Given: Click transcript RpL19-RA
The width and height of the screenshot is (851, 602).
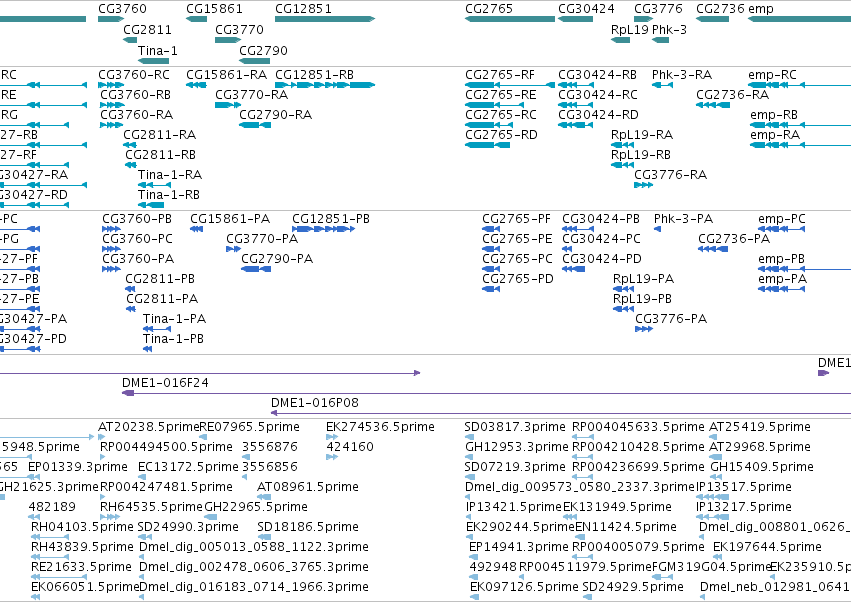Looking at the screenshot, I should click(x=642, y=135).
